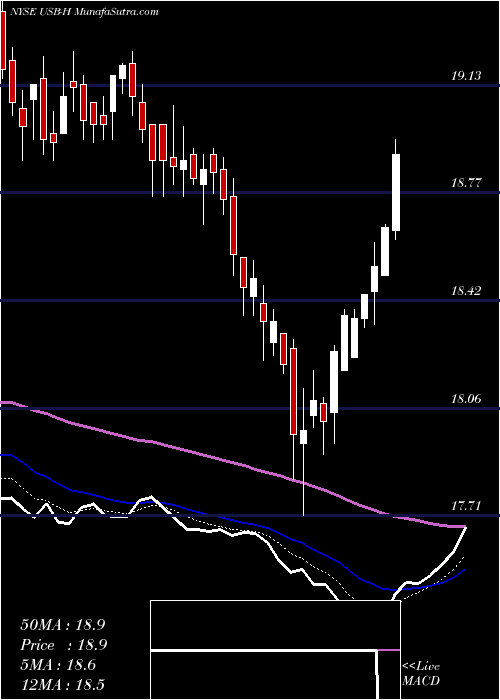Click the Price : 18.9 readout
500x700 pixels.
(x=63, y=645)
